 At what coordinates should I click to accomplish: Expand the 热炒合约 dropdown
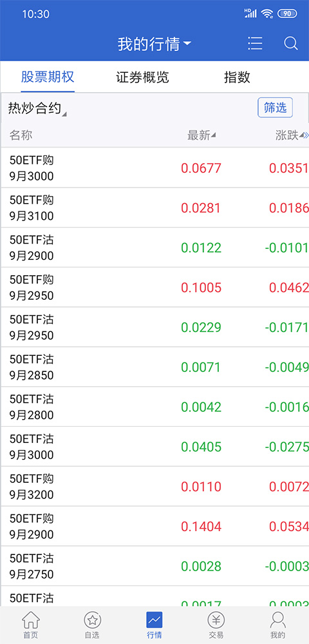coord(37,108)
